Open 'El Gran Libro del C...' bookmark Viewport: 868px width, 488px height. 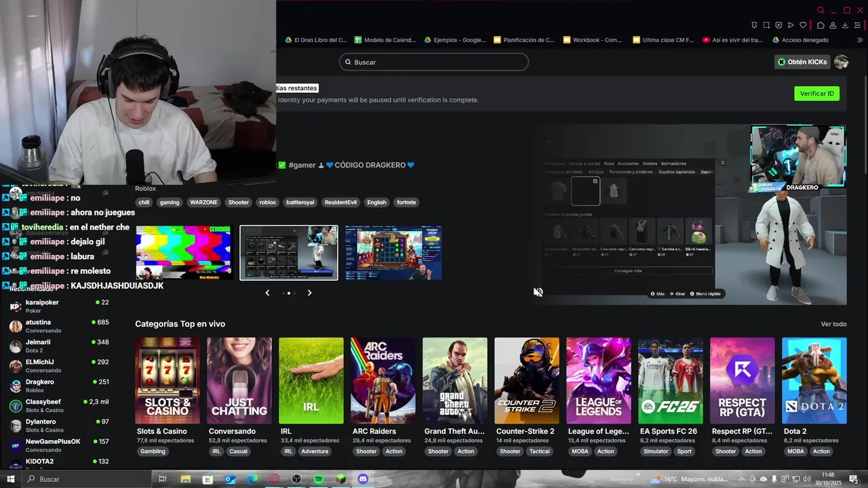click(x=315, y=40)
